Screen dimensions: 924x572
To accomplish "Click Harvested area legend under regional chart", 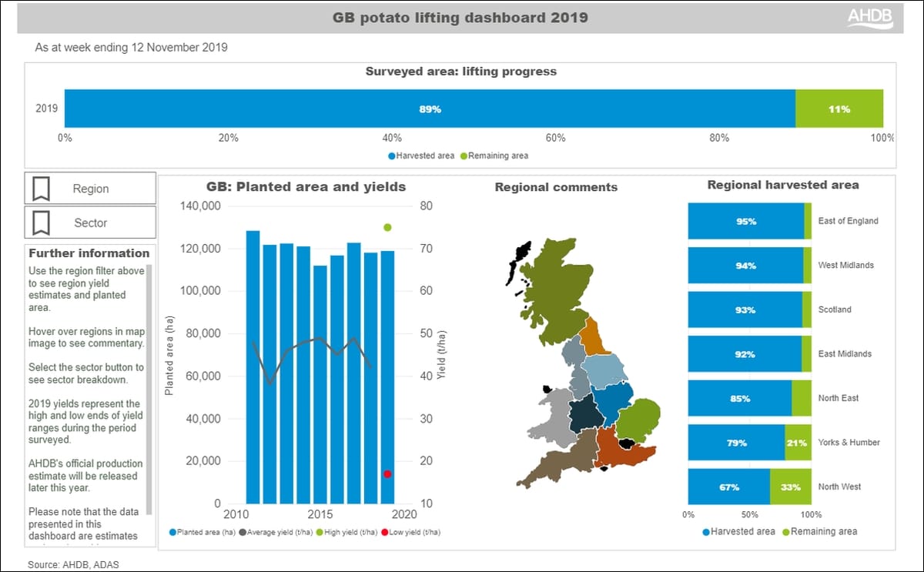I will pos(739,531).
